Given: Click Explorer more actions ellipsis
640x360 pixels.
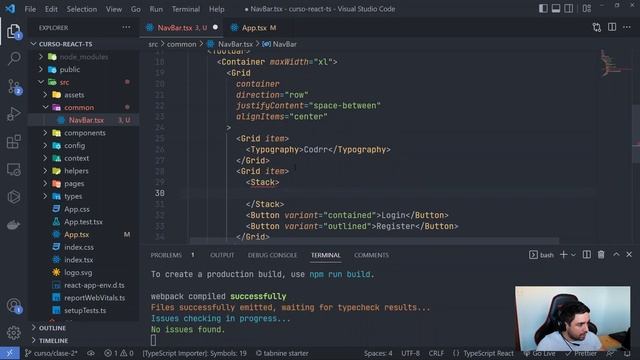Looking at the screenshot, I should [126, 28].
